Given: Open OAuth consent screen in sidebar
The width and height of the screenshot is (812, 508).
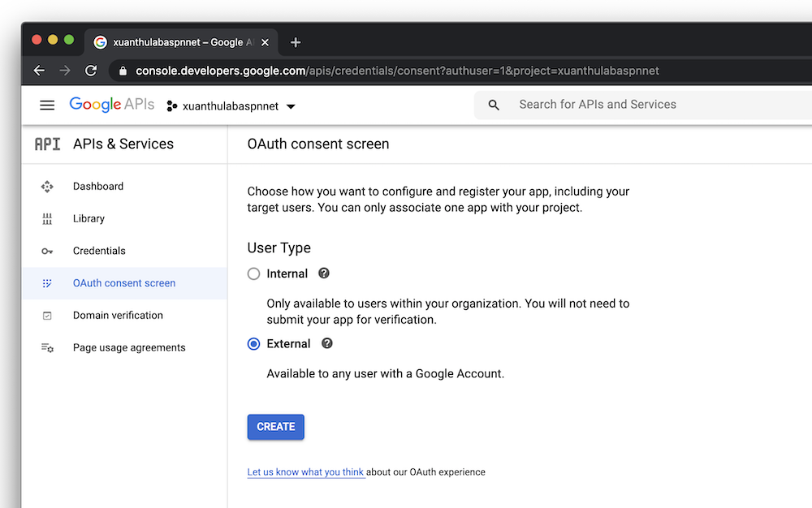Looking at the screenshot, I should pos(124,283).
